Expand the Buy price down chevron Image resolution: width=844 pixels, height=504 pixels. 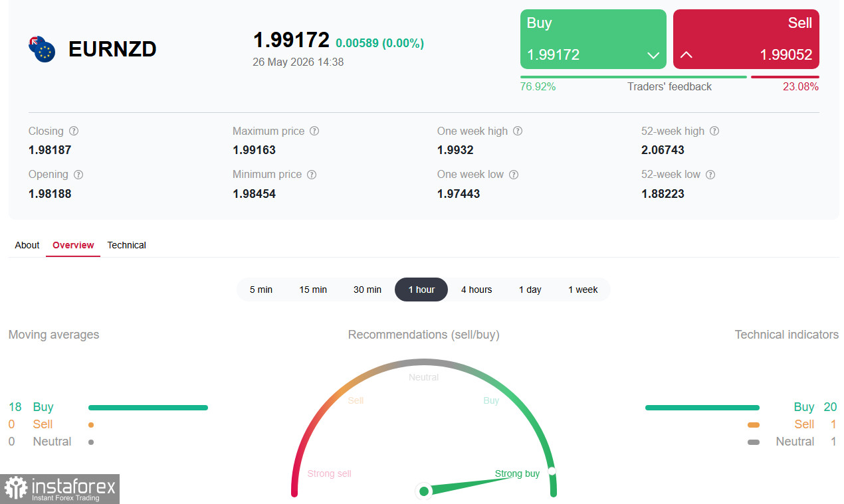point(653,55)
